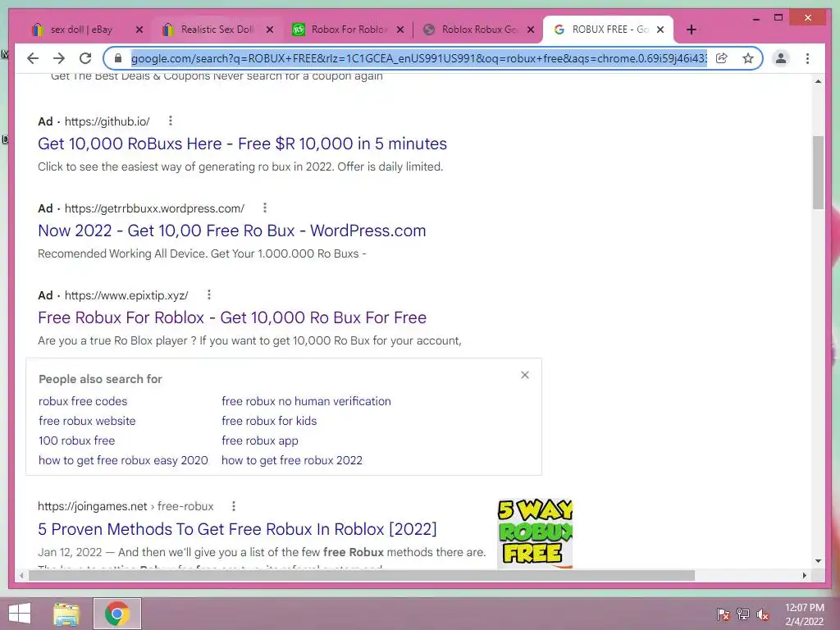Click the muted volume tray icon

pos(763,614)
